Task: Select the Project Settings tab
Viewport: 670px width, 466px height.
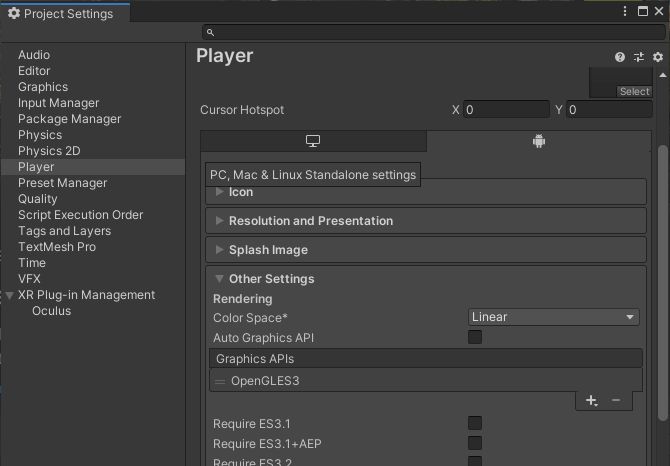Action: coord(66,14)
